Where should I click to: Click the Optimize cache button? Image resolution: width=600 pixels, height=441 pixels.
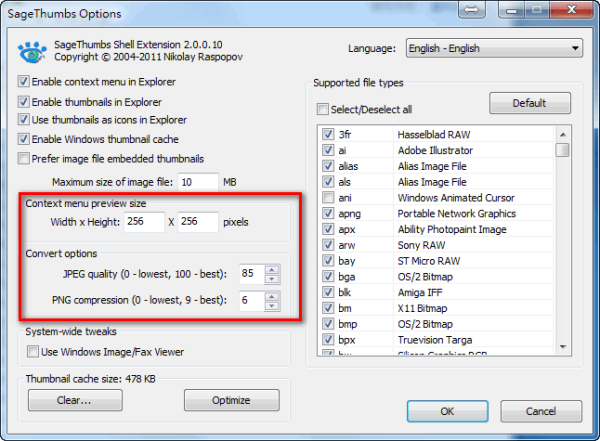pos(232,400)
